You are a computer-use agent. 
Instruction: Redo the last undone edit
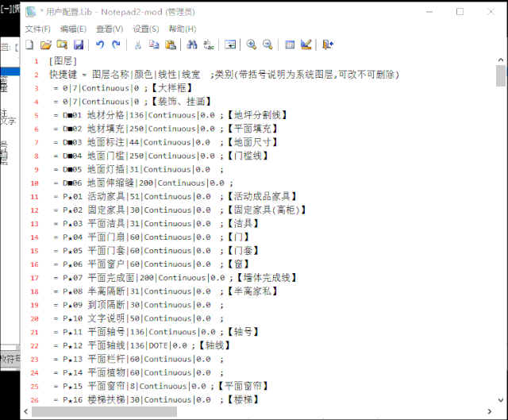[x=116, y=44]
